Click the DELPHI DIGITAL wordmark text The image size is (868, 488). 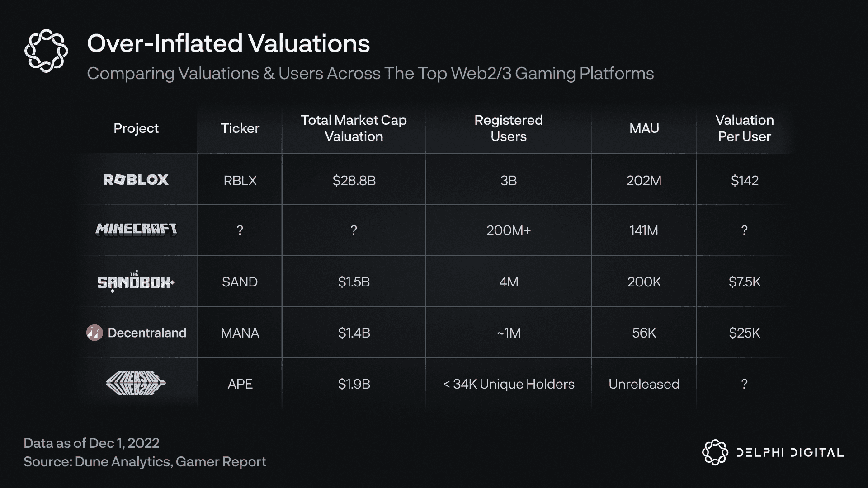pos(790,453)
